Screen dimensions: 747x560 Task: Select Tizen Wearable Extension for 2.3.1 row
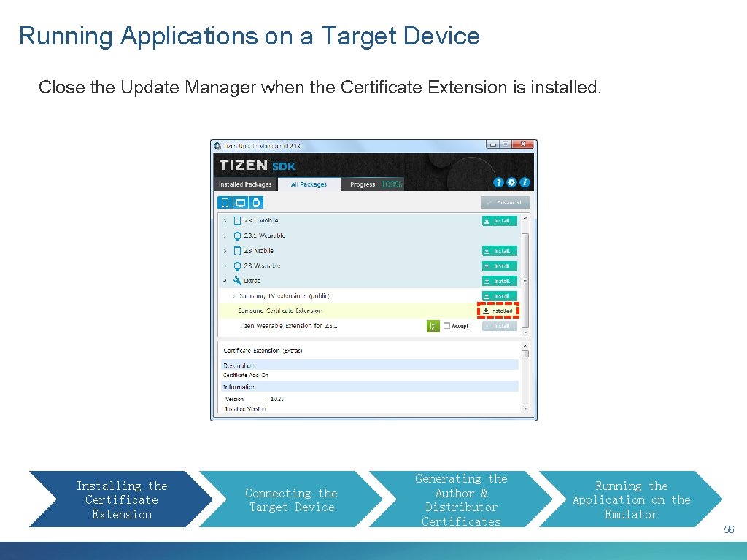point(370,326)
